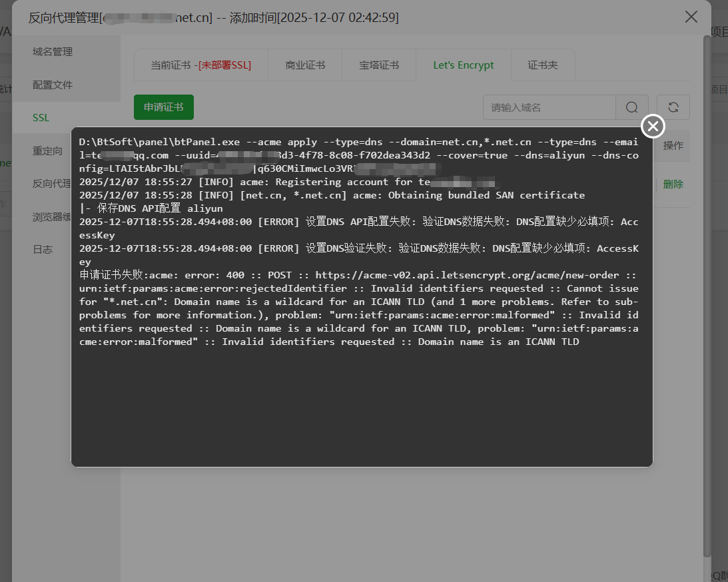Open the 宝塔证书 tab
Screen dimensions: 728x582
[379, 65]
